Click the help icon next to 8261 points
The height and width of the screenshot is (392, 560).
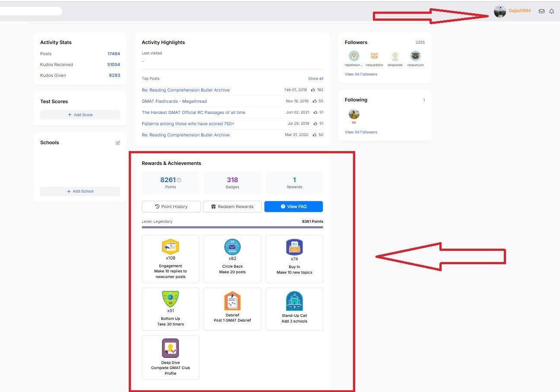click(x=179, y=180)
